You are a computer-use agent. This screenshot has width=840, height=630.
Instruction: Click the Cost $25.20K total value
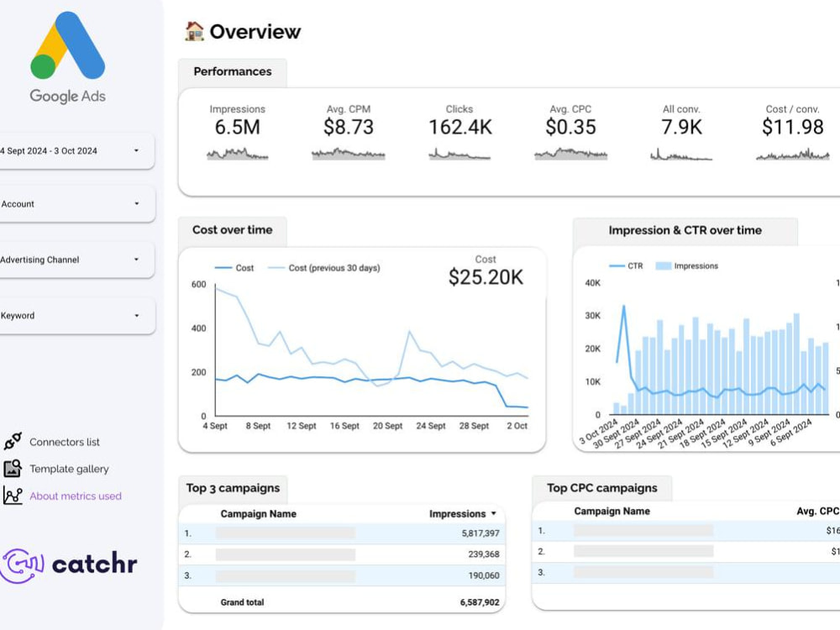(x=486, y=277)
